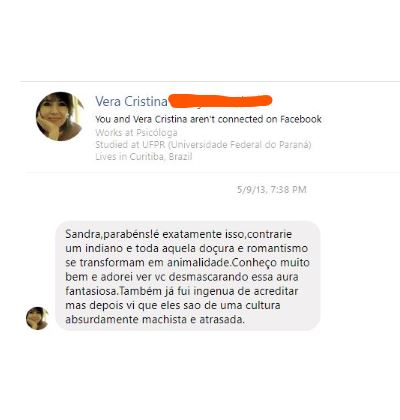
Task: Click "Lives in Curitiba, Brazil" line
Action: 144,157
